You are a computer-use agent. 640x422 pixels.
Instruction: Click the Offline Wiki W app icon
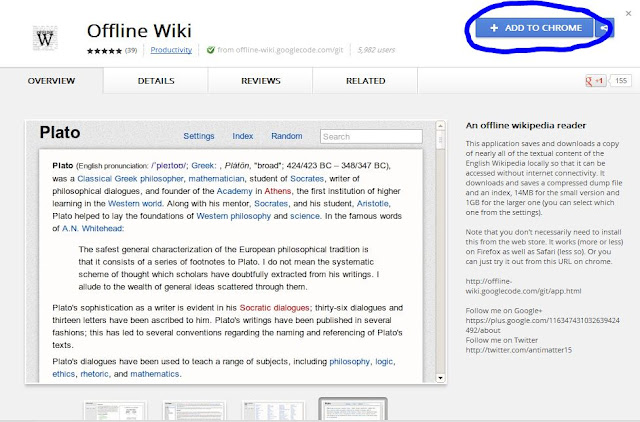(x=45, y=38)
